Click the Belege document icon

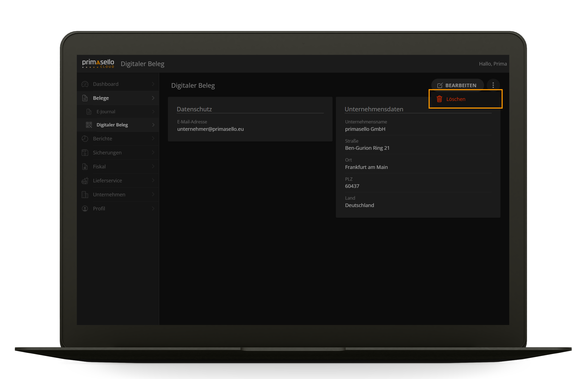(85, 98)
